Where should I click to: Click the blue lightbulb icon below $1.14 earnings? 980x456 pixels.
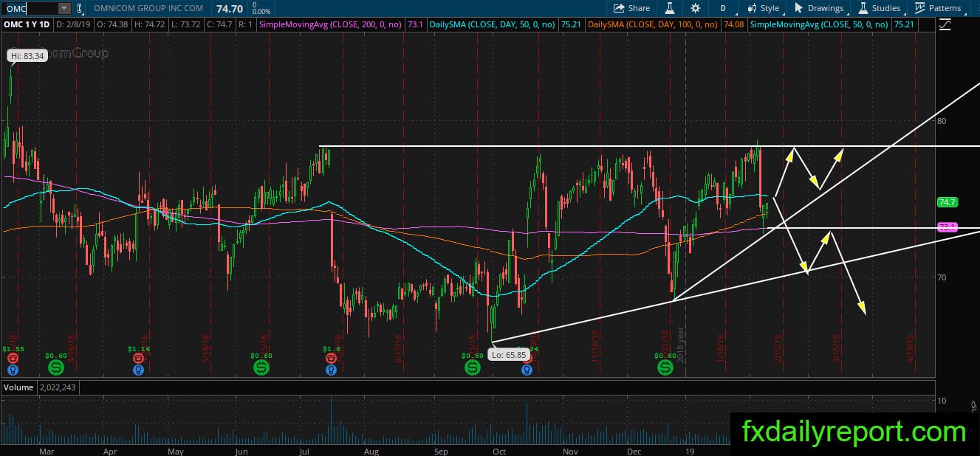pos(137,370)
